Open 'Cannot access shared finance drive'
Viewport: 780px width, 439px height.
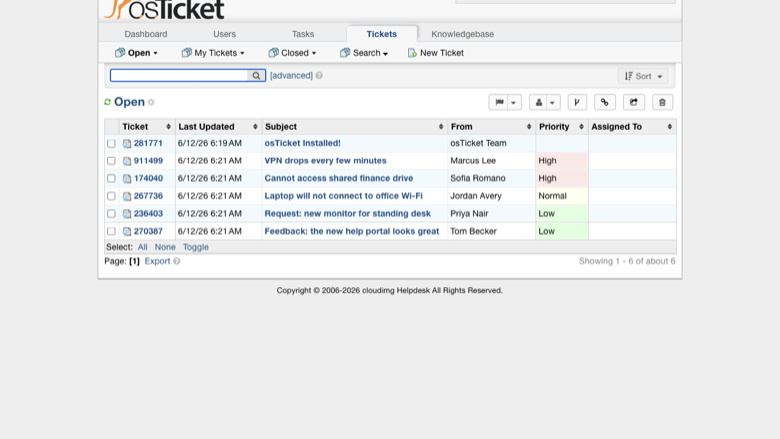[339, 178]
